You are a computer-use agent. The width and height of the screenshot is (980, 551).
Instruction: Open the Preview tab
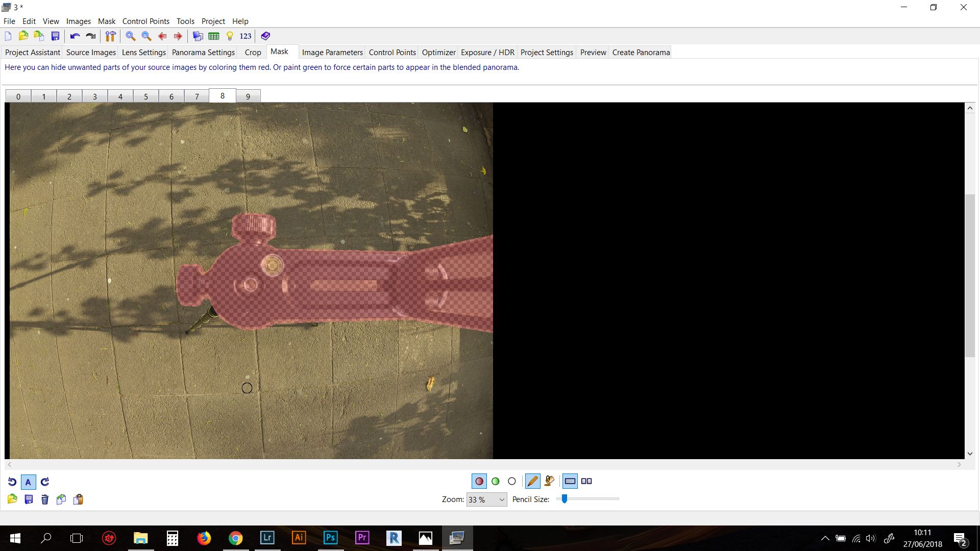[x=593, y=52]
